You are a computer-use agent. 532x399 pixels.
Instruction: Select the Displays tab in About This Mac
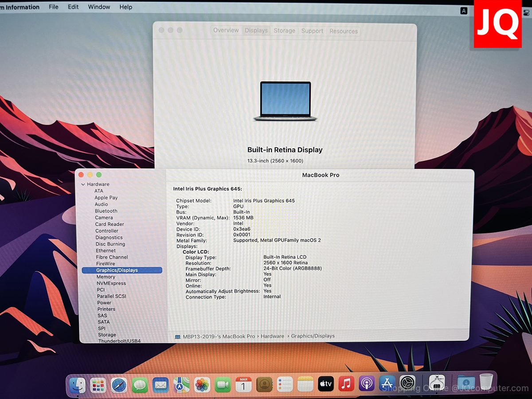(x=256, y=31)
